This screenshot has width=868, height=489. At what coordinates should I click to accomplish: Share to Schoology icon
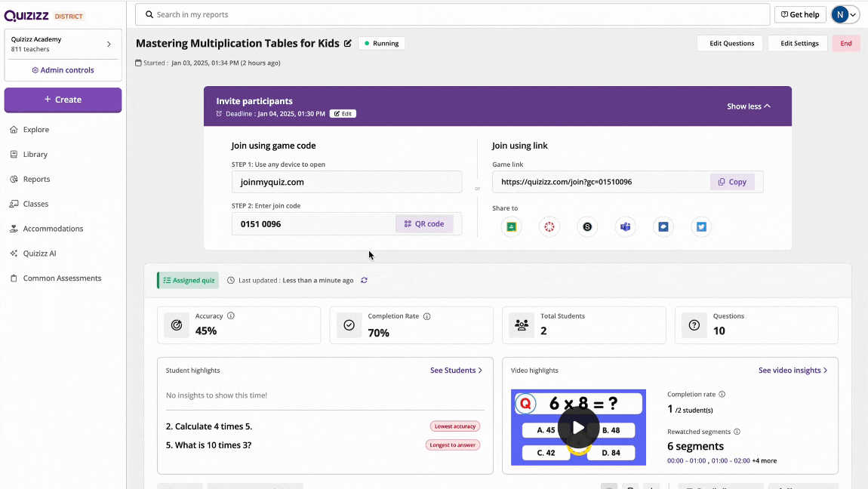click(587, 227)
